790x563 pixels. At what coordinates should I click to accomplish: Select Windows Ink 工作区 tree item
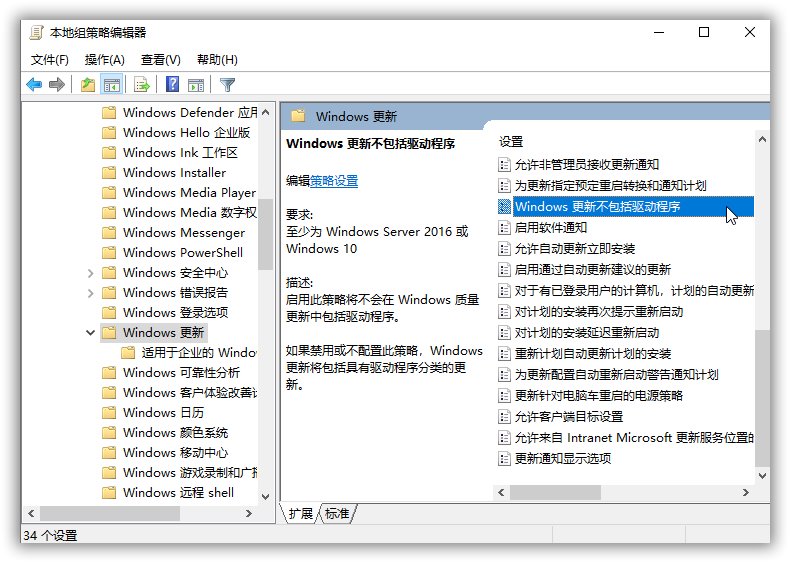(180, 153)
